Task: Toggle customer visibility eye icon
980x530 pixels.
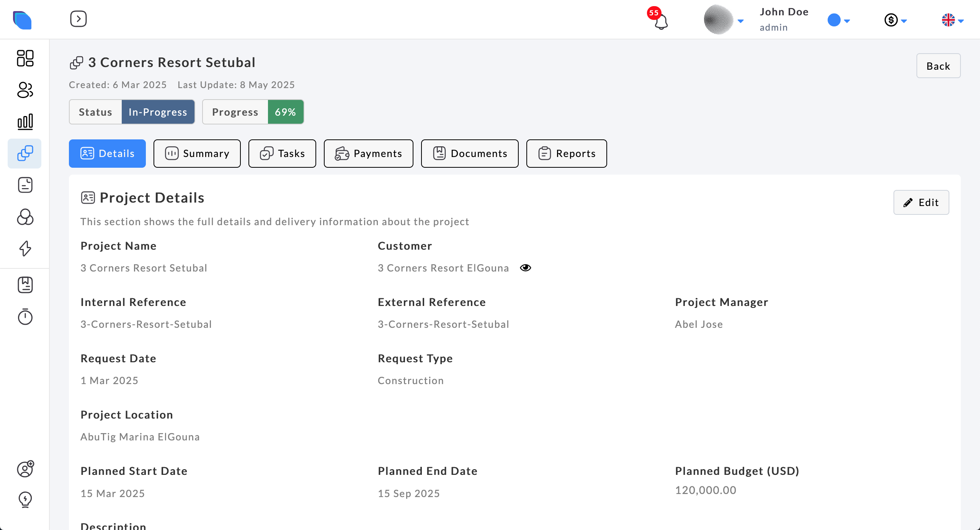Action: [525, 268]
